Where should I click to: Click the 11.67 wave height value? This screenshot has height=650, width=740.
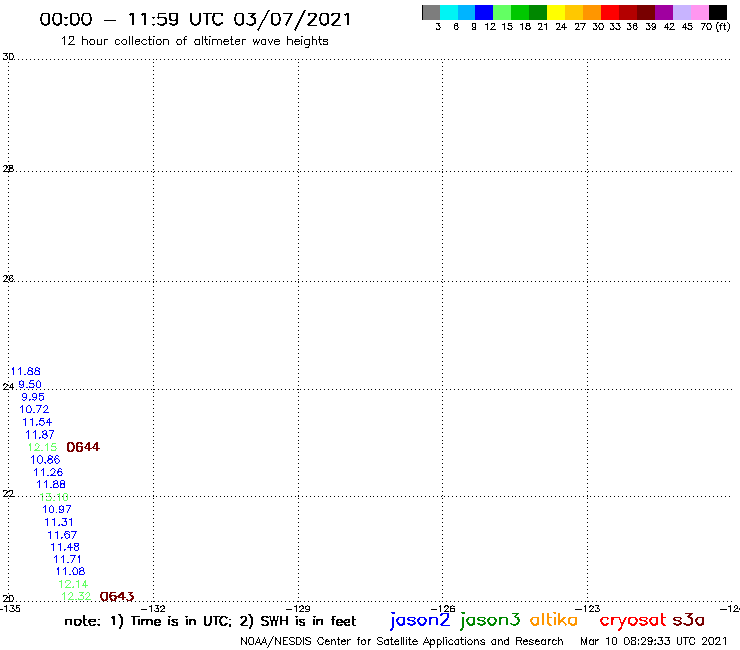click(x=62, y=535)
